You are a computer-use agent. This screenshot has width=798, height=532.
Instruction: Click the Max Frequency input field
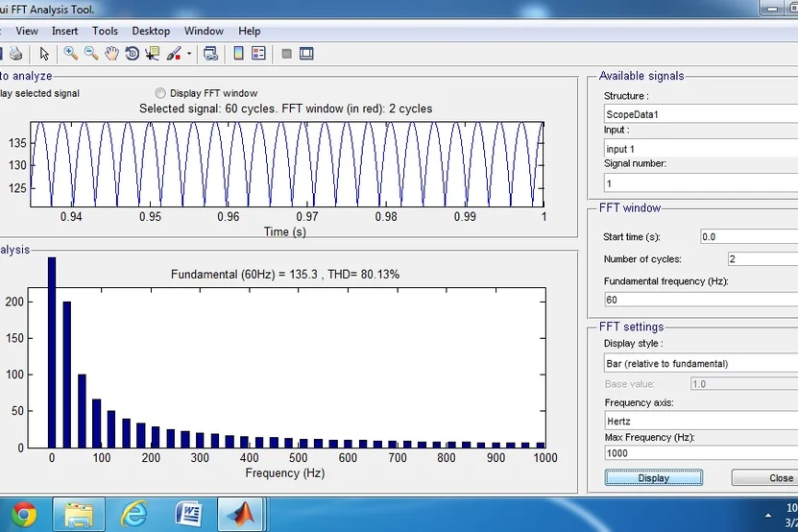tap(699, 453)
